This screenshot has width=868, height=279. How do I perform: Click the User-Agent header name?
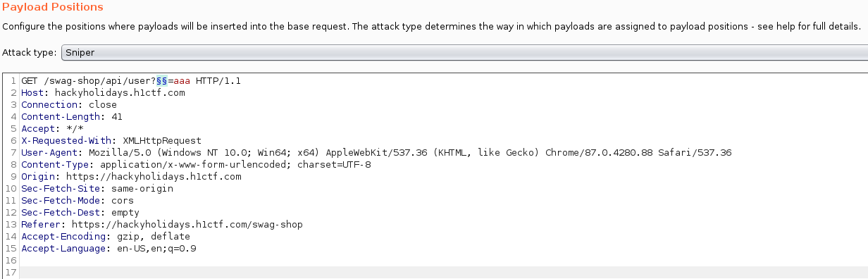(x=49, y=152)
